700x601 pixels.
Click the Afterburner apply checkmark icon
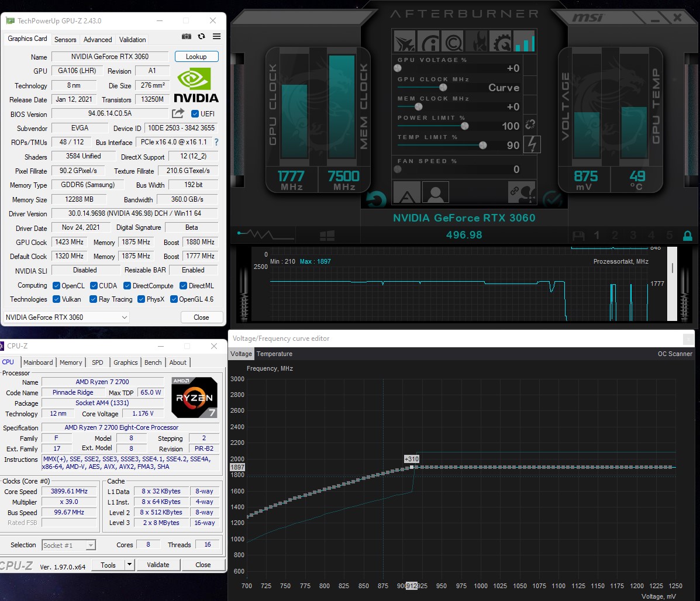click(552, 199)
